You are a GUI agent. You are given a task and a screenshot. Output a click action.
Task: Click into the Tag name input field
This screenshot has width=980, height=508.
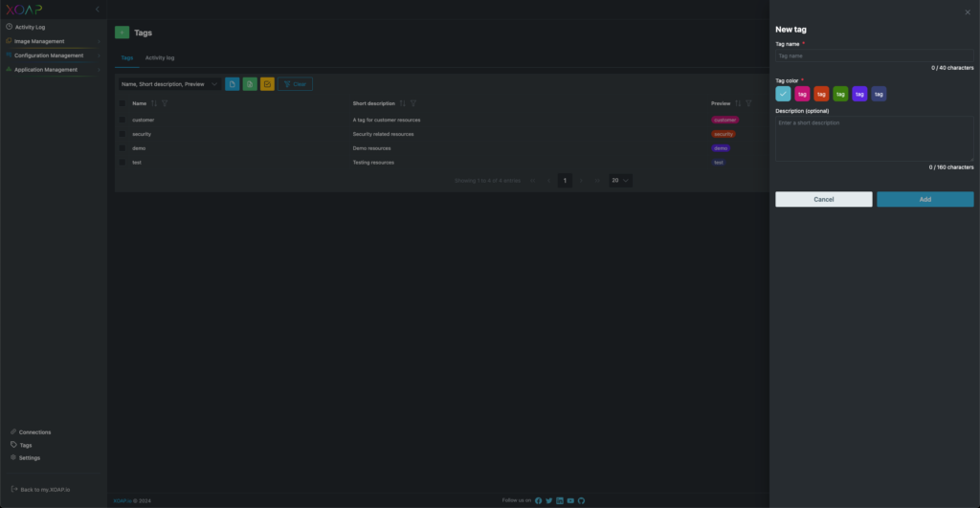point(874,56)
